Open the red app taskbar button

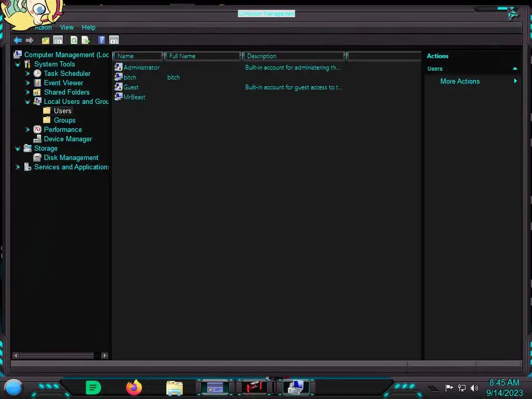pos(255,387)
